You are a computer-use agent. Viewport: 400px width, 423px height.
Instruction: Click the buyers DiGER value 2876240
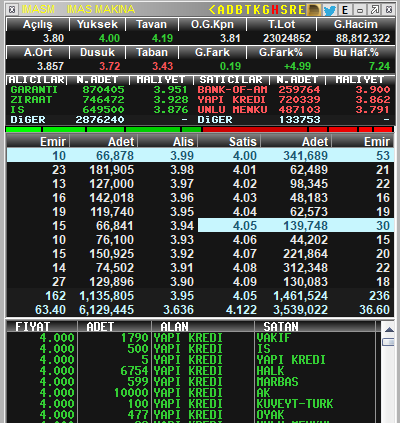tap(100, 120)
